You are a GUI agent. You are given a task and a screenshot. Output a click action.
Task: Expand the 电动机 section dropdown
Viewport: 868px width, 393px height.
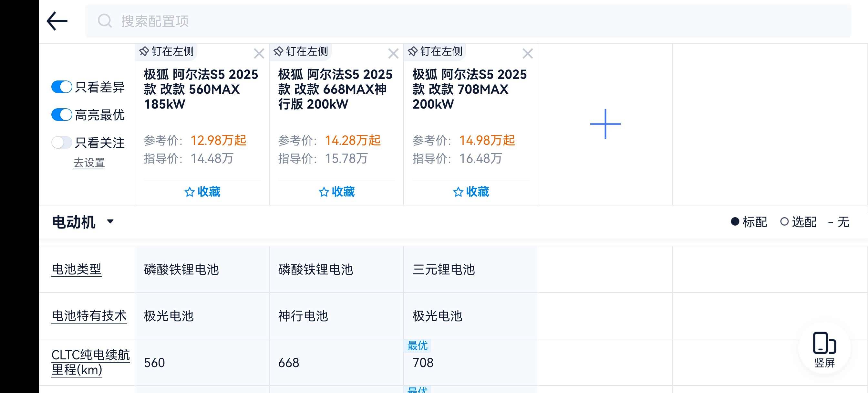click(110, 222)
